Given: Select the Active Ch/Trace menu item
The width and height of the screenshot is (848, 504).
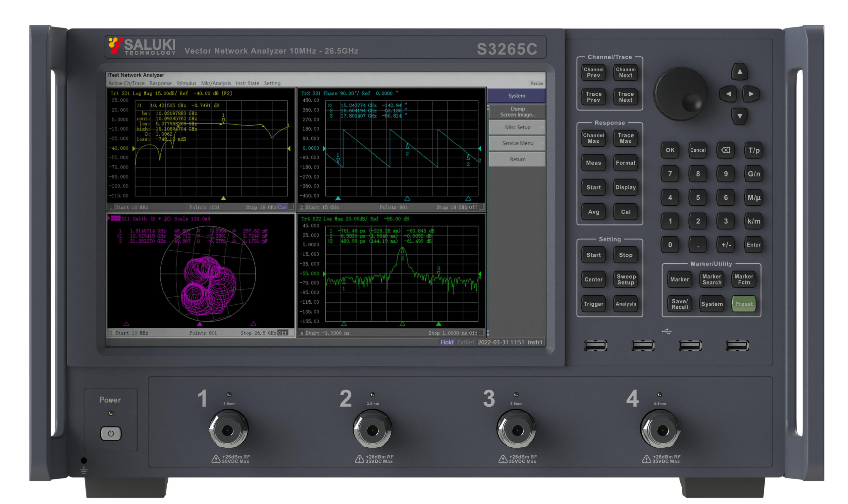Looking at the screenshot, I should [126, 83].
